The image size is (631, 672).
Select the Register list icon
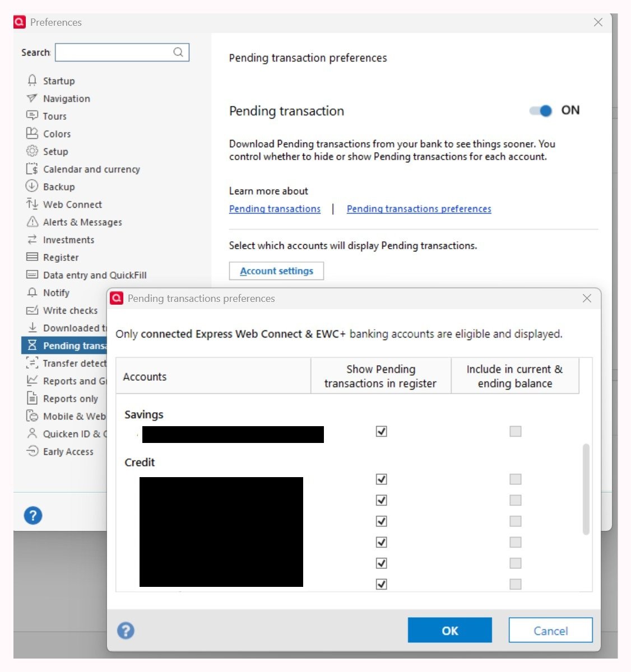point(32,257)
